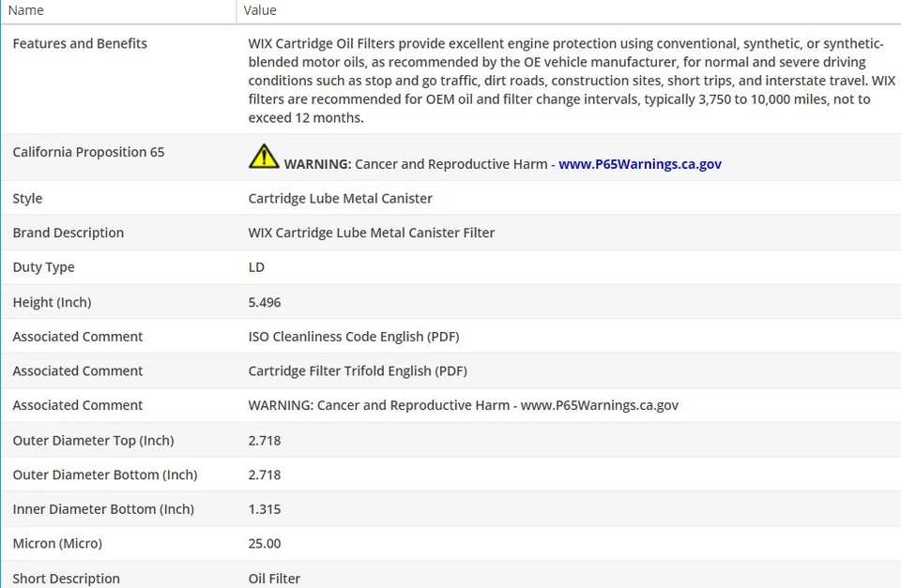This screenshot has height=588, width=901.
Task: Select the Outer Diameter Top value
Action: coord(264,441)
